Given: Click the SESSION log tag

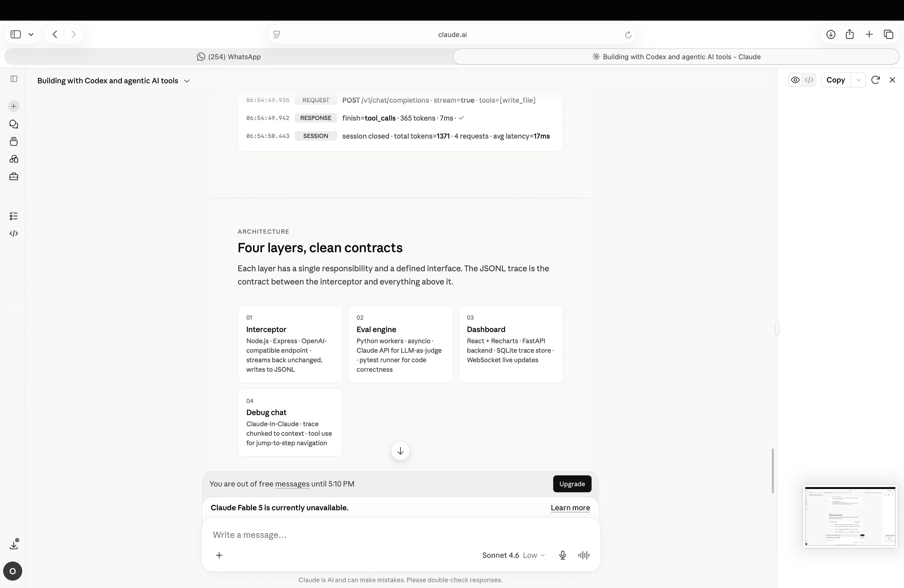Looking at the screenshot, I should coord(316,136).
